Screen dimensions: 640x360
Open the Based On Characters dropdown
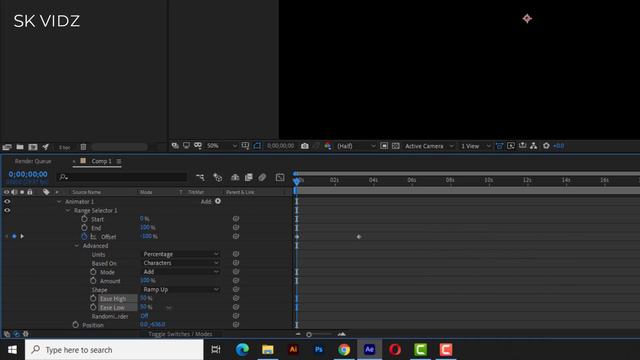pyautogui.click(x=180, y=263)
